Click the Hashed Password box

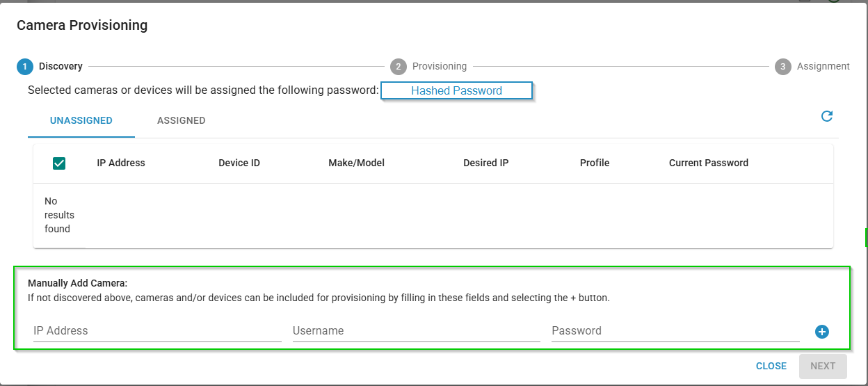[456, 90]
